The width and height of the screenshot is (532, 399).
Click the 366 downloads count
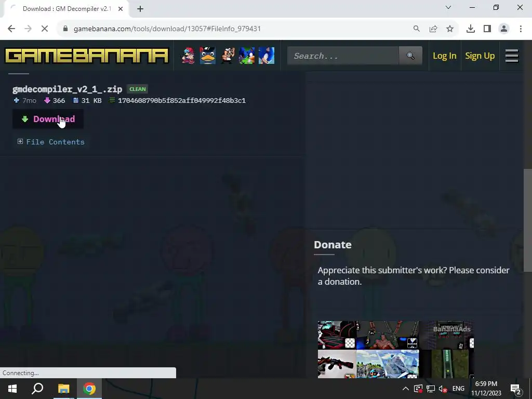coord(59,101)
